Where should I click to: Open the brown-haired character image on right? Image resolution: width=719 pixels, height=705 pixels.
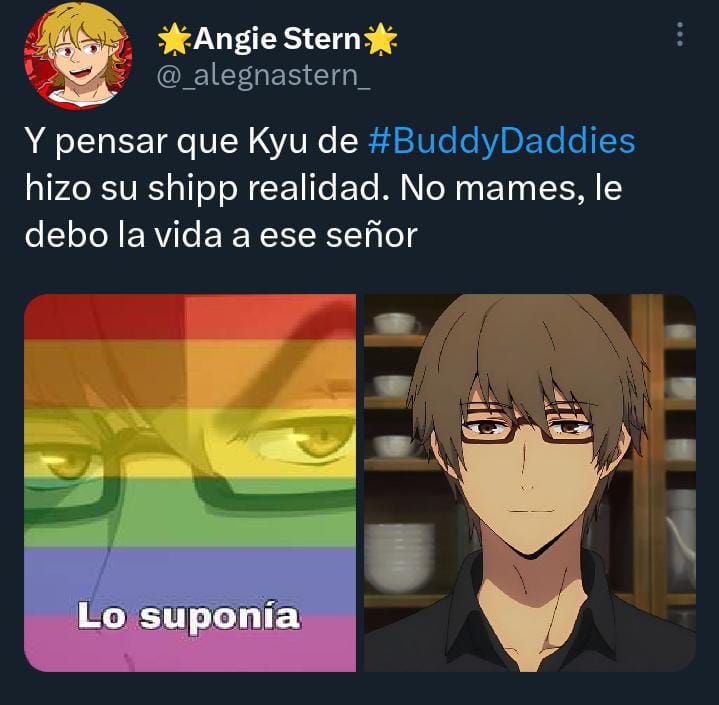pyautogui.click(x=530, y=483)
